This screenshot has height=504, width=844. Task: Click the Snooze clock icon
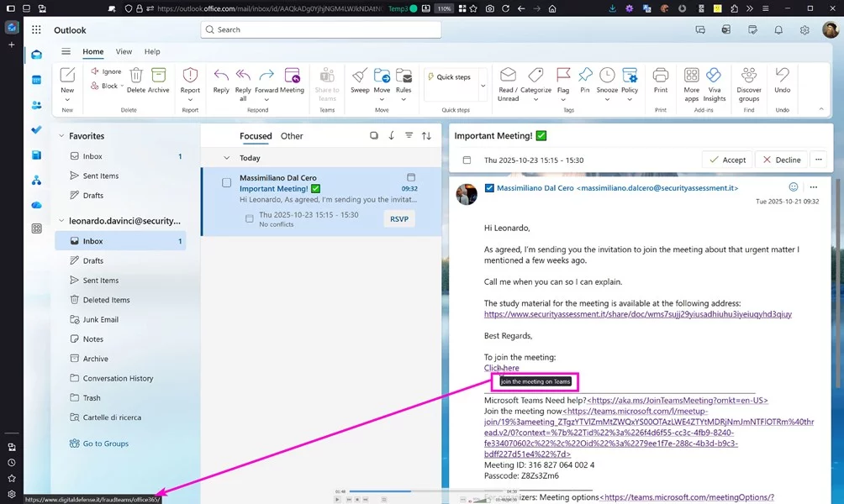coord(607,76)
